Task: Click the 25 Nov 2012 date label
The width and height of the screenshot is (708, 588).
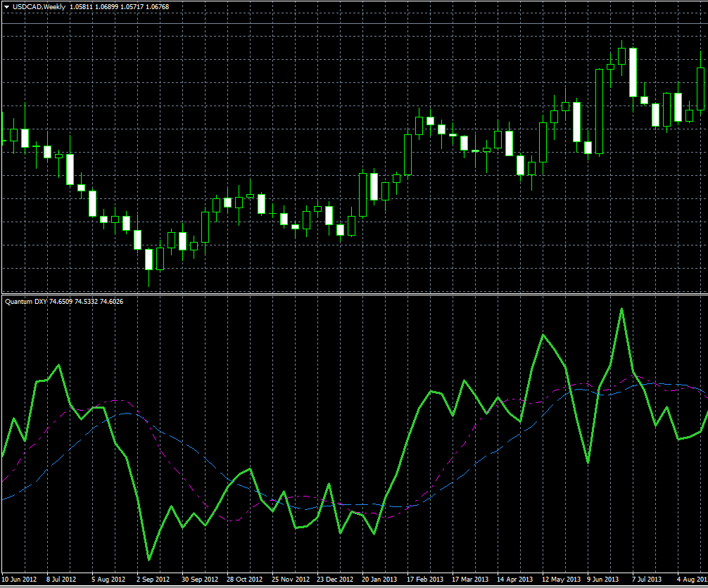Action: 290,580
